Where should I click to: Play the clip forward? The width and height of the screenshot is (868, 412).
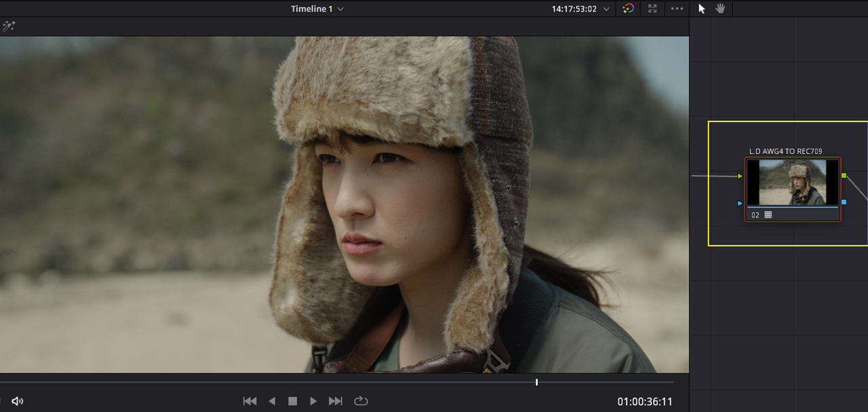(x=313, y=401)
